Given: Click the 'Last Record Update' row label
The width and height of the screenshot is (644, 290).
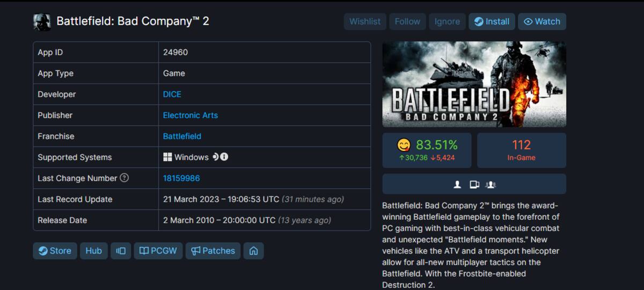Looking at the screenshot, I should click(x=75, y=199).
